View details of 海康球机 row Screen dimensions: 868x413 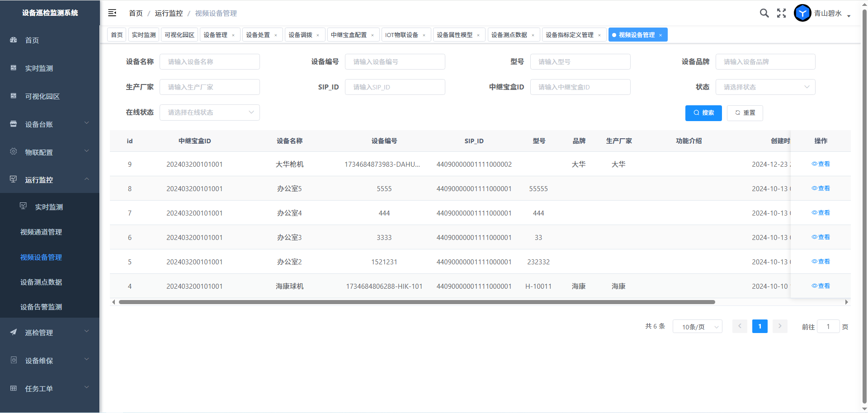point(821,286)
